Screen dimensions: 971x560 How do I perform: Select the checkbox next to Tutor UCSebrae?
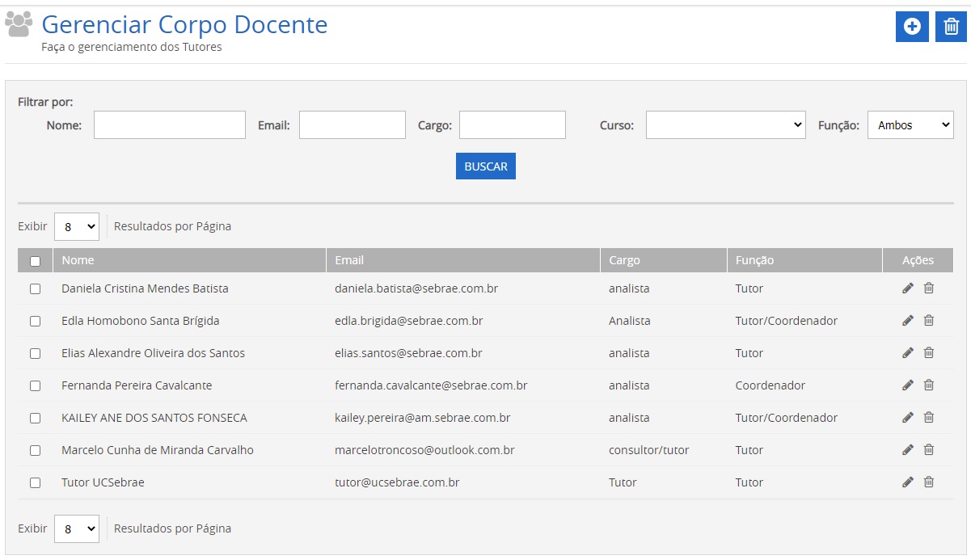[x=35, y=482]
